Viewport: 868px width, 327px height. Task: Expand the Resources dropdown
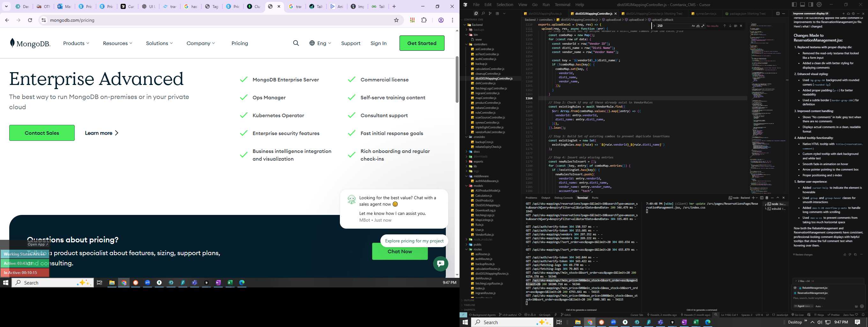click(x=118, y=43)
